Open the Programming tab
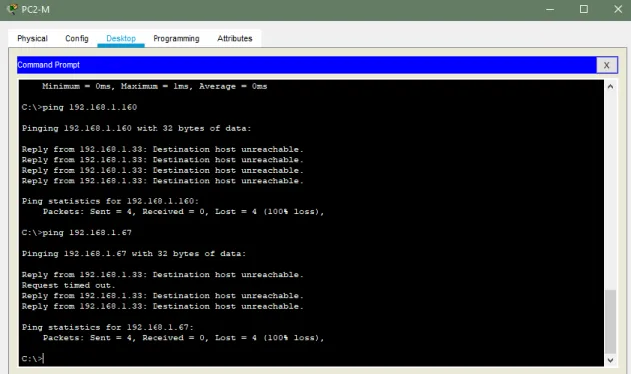Viewport: 631px width, 374px height. pos(176,39)
